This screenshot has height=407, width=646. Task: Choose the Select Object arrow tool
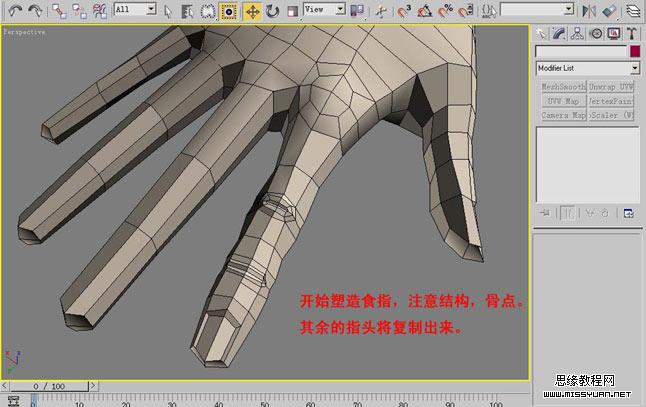[167, 12]
